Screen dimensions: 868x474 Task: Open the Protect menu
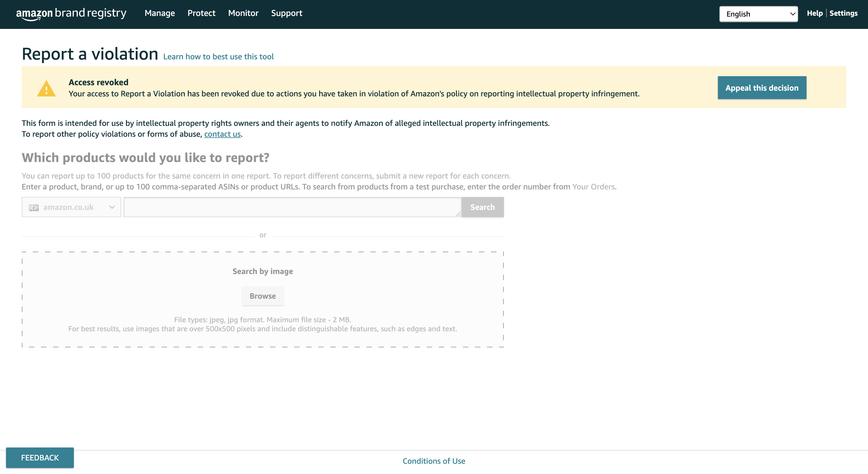tap(202, 13)
